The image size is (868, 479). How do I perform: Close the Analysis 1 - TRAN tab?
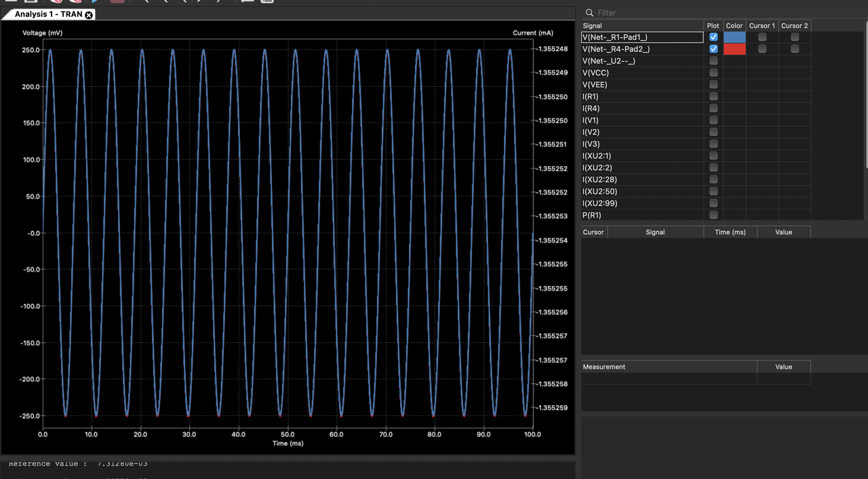[x=89, y=14]
